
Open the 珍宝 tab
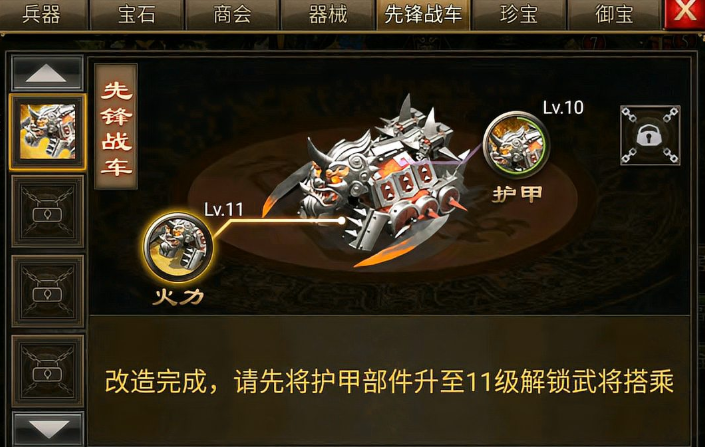coord(518,15)
